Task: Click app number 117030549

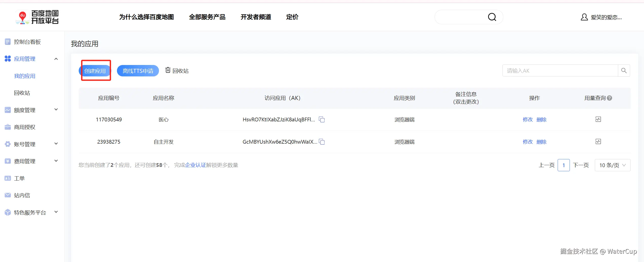Action: [x=109, y=119]
